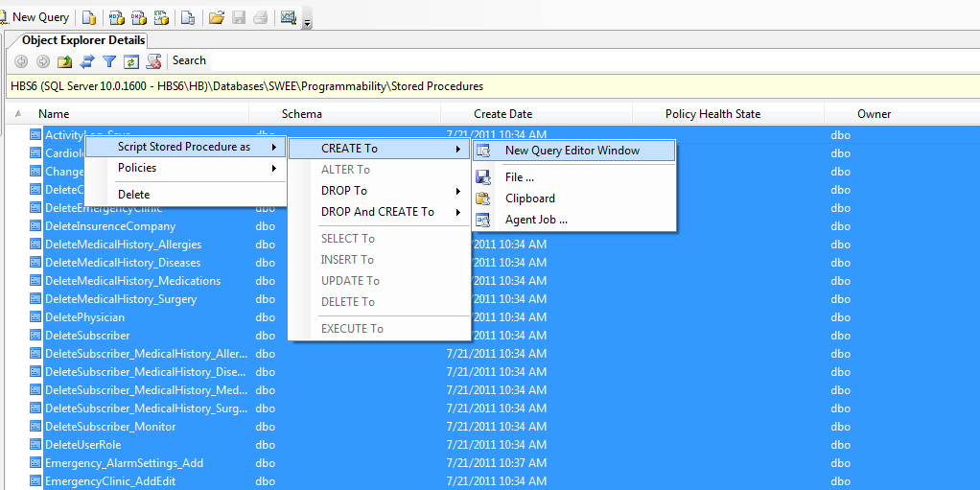Start a SQL Server Compact query
This screenshot has height=490, width=980.
[188, 18]
